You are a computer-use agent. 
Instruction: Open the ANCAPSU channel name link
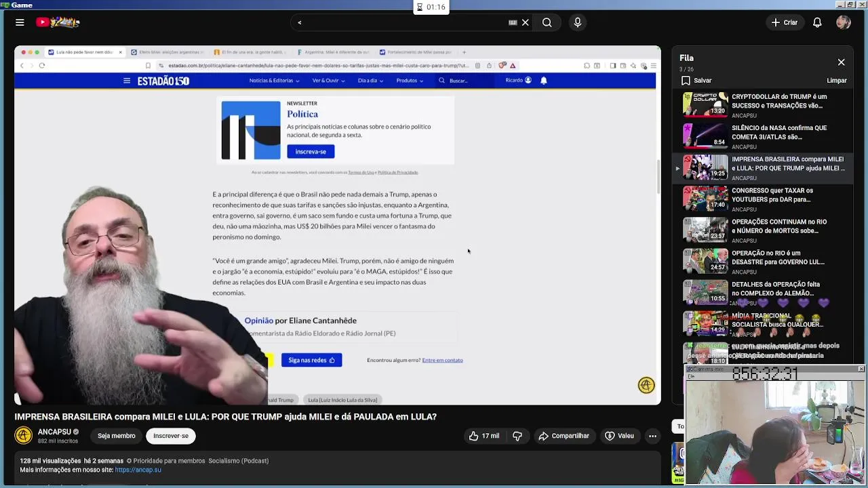point(54,432)
